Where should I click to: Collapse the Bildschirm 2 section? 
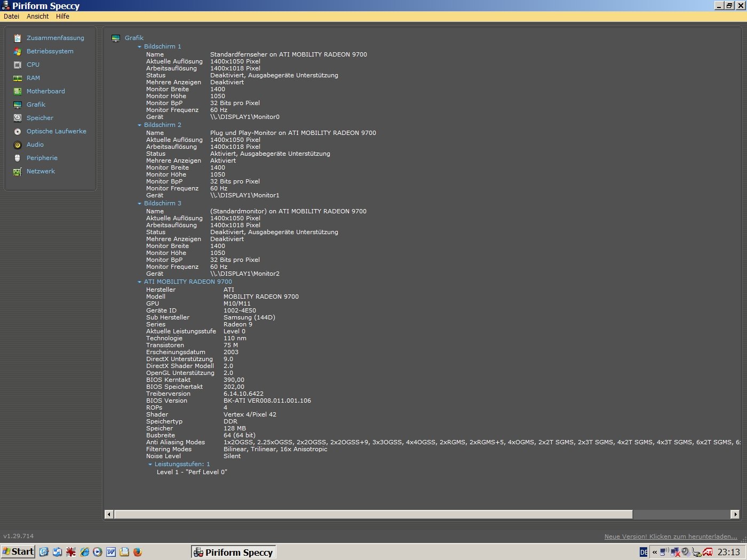coord(140,125)
